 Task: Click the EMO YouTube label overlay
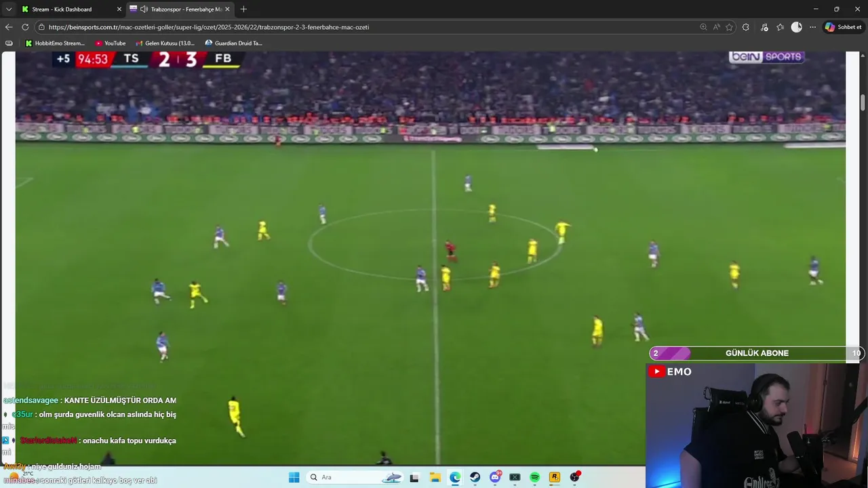tap(670, 371)
